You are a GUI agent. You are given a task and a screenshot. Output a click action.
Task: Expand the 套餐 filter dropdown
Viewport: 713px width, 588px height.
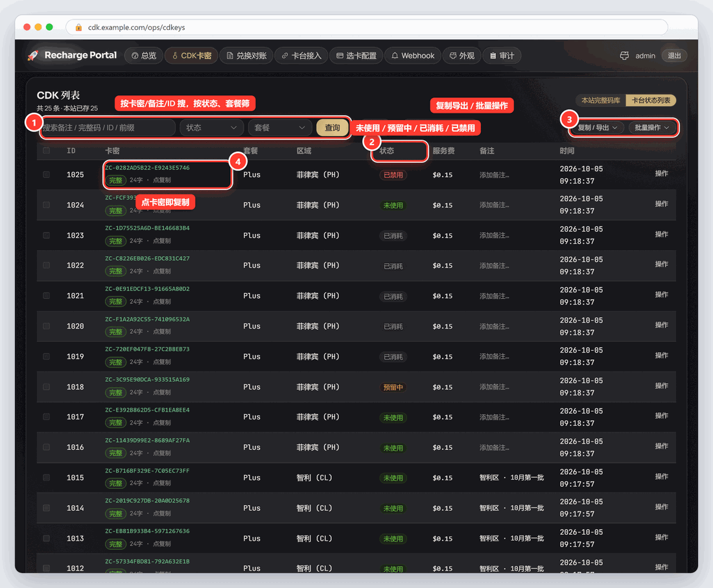(279, 128)
